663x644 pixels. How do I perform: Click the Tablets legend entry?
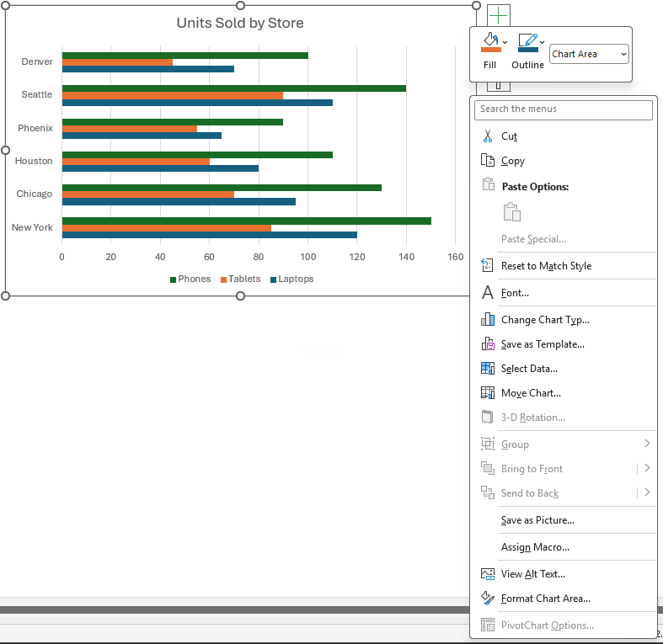pos(241,279)
